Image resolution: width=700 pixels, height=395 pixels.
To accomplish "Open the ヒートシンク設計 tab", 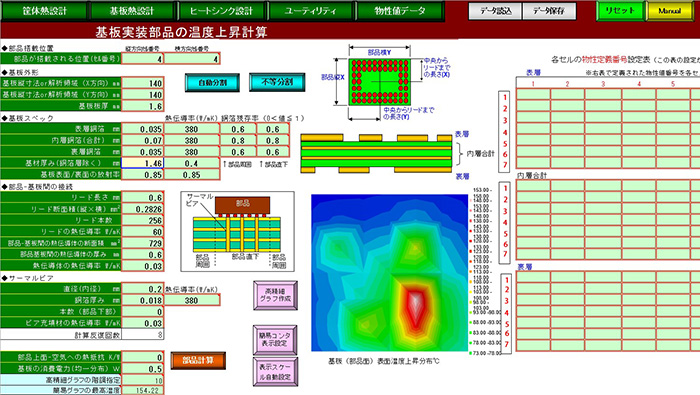I will pos(221,11).
